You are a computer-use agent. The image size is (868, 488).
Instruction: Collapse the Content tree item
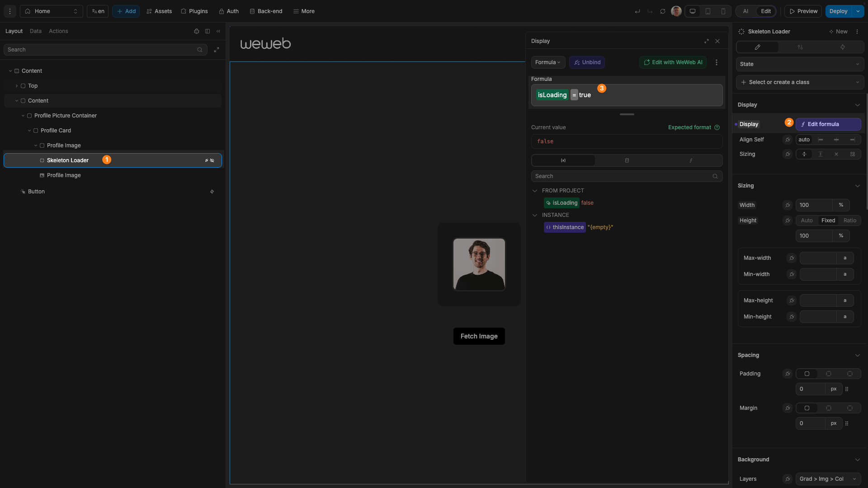10,71
